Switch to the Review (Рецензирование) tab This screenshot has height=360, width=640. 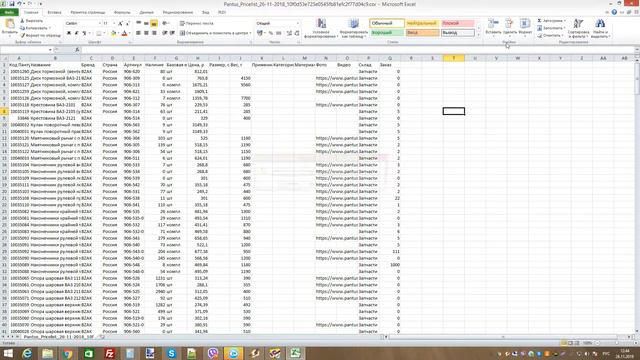coord(178,13)
